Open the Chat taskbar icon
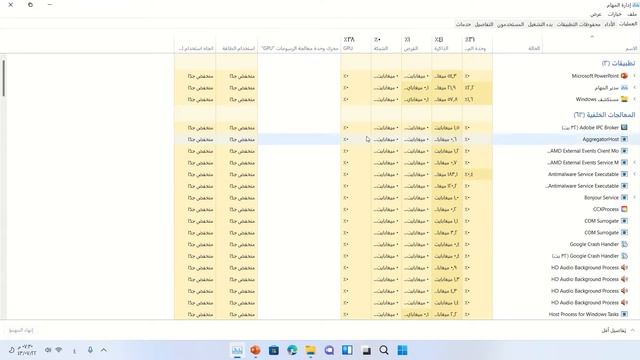Image resolution: width=640 pixels, height=360 pixels. pyautogui.click(x=329, y=350)
